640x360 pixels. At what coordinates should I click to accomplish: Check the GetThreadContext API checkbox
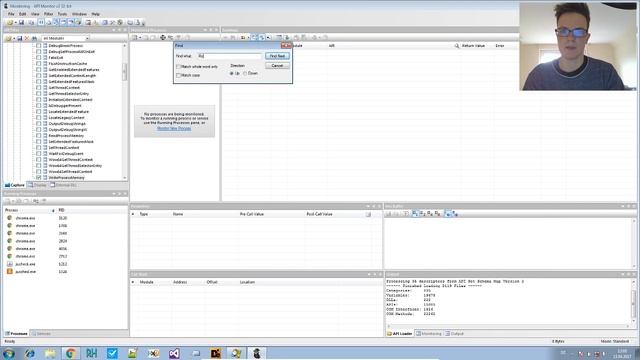[x=39, y=88]
